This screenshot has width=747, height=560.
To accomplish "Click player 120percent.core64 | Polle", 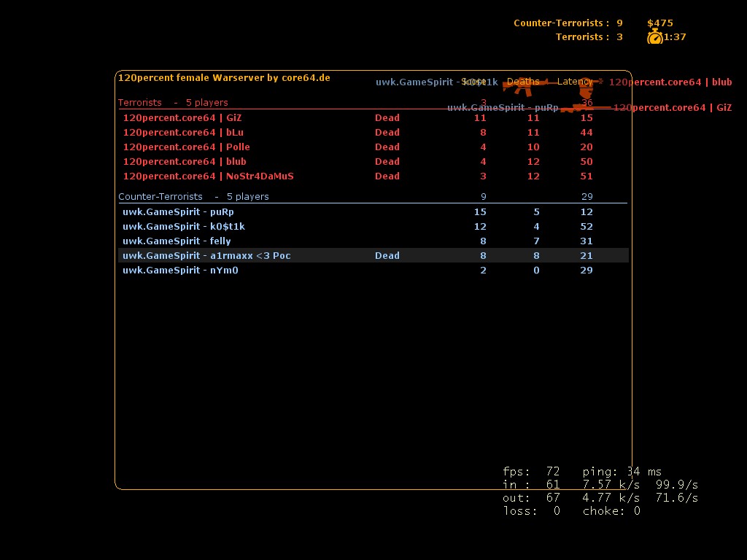I will tap(186, 147).
